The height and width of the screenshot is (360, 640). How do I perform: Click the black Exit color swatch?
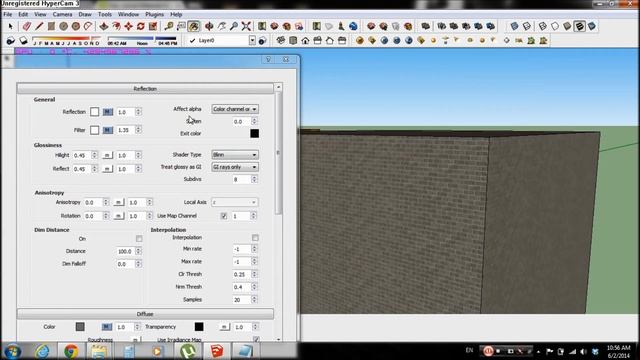(254, 133)
